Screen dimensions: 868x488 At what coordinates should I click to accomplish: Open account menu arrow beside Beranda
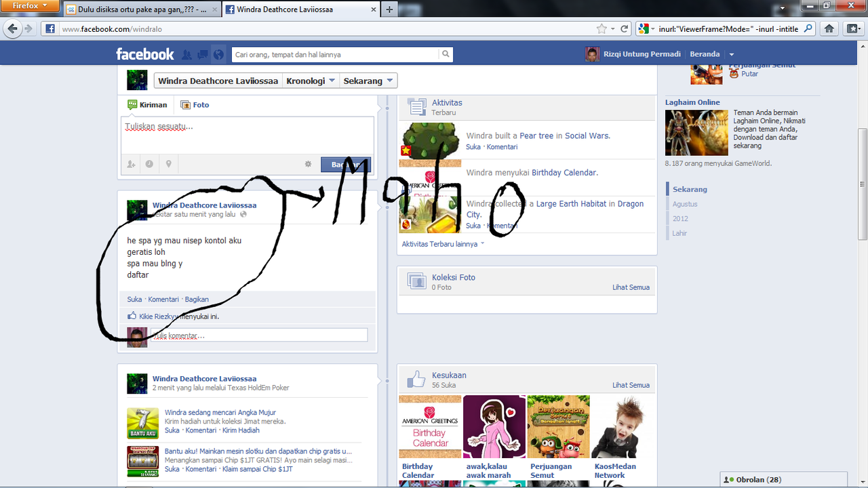pyautogui.click(x=732, y=55)
